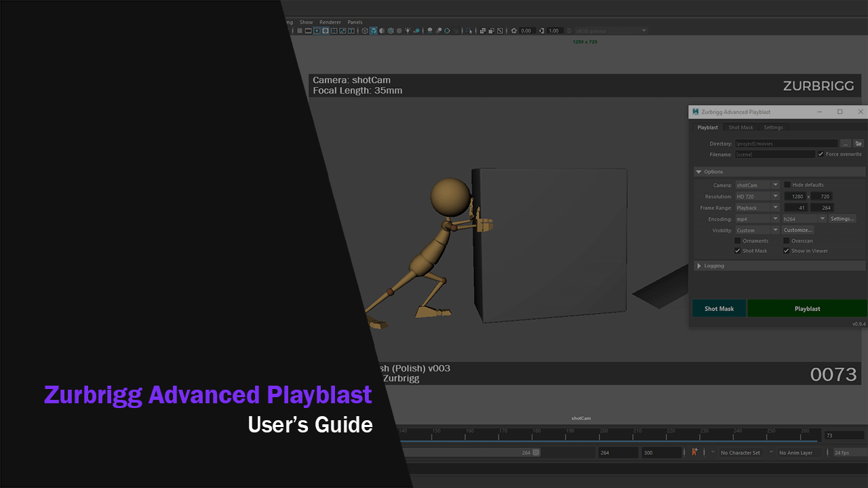Click the wireframe cube icon in viewport toolbar
The height and width of the screenshot is (488, 868).
[x=365, y=30]
